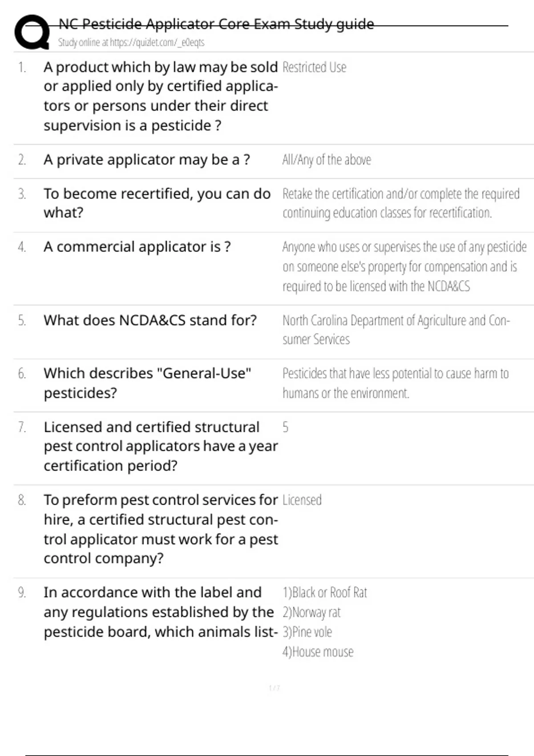Viewport: 534px width, 756px height.
Task: Select question "A private applicator may be a ?"
Action: click(146, 160)
